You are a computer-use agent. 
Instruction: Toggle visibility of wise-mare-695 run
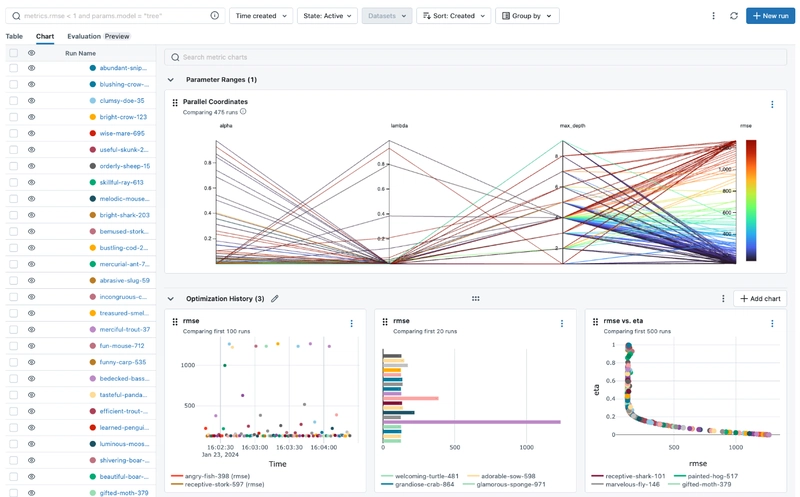(x=32, y=133)
